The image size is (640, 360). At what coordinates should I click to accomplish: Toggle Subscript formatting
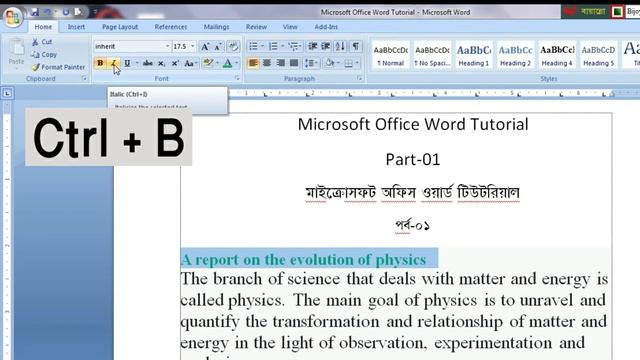pos(162,63)
